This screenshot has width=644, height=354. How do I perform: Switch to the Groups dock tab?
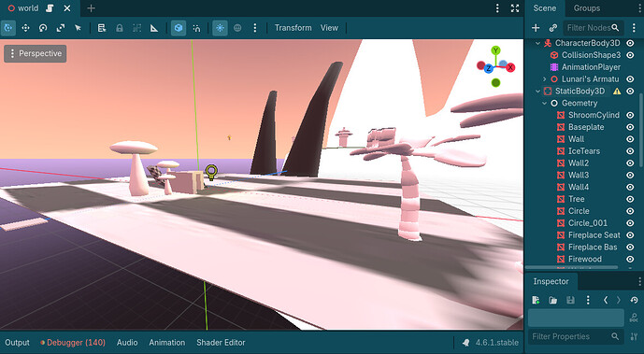(x=586, y=8)
